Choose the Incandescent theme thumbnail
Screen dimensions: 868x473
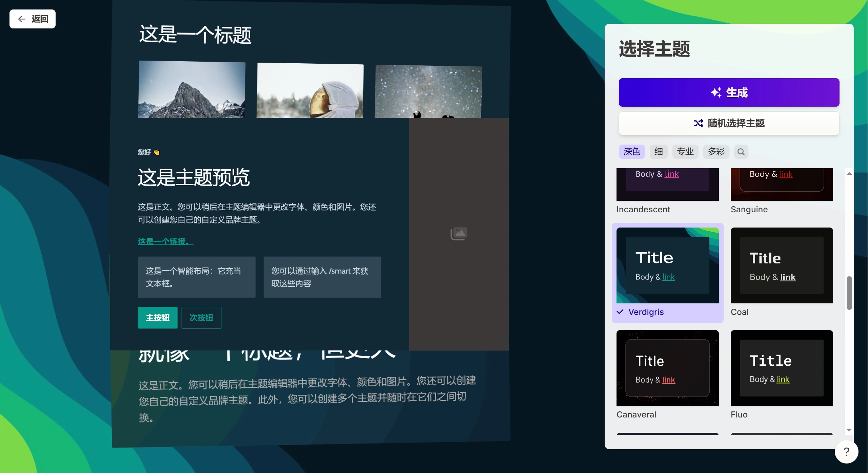(667, 185)
